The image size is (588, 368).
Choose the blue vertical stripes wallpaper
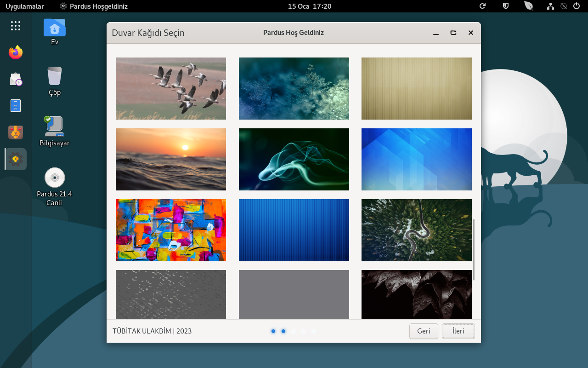click(294, 230)
